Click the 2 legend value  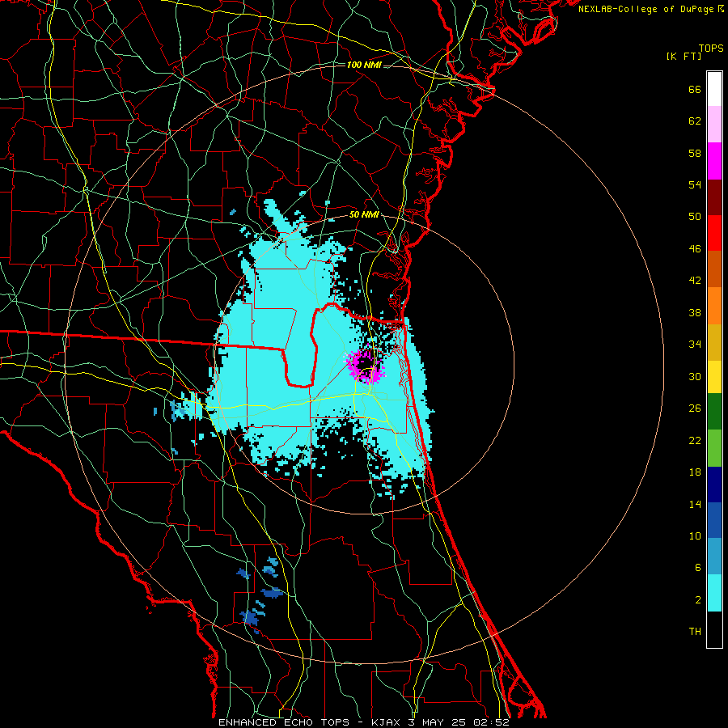coord(698,600)
